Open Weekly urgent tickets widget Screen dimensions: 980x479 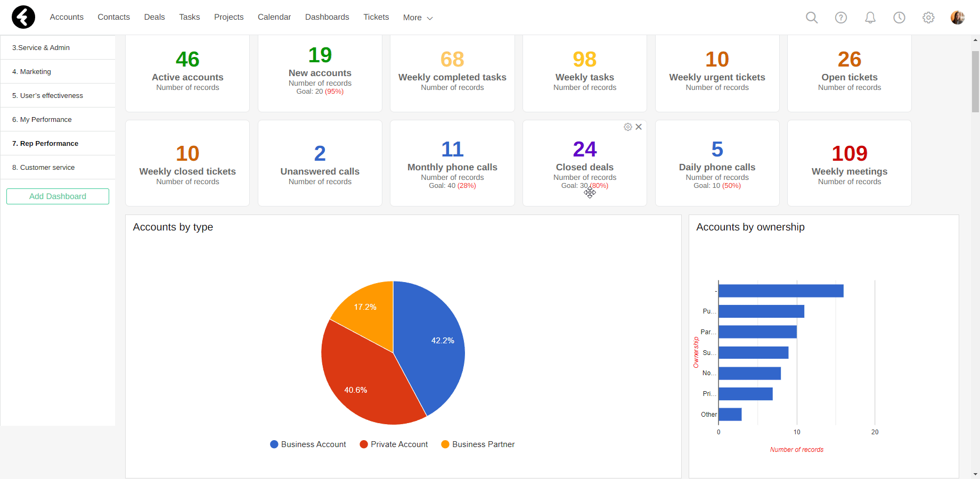coord(717,73)
